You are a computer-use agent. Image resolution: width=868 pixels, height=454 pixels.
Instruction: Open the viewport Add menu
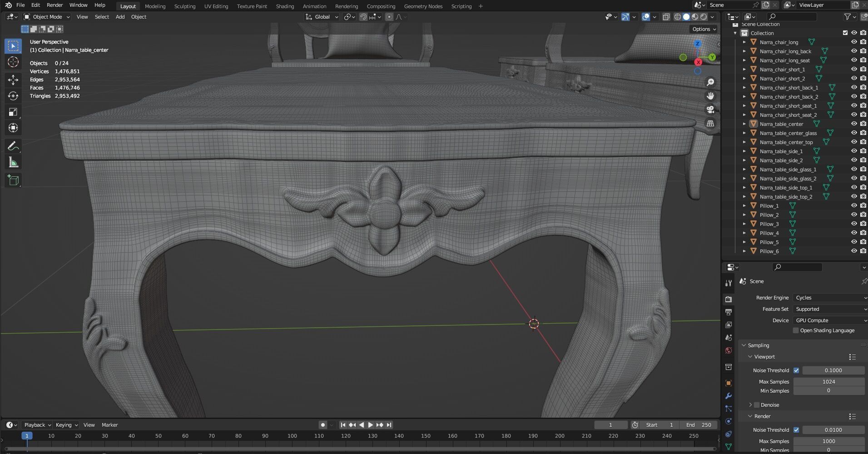coord(120,17)
